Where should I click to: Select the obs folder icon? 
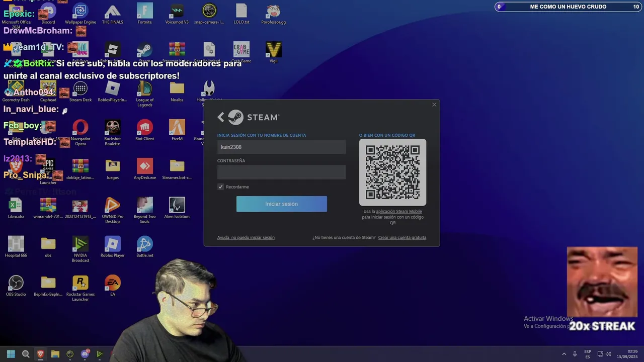point(48,246)
